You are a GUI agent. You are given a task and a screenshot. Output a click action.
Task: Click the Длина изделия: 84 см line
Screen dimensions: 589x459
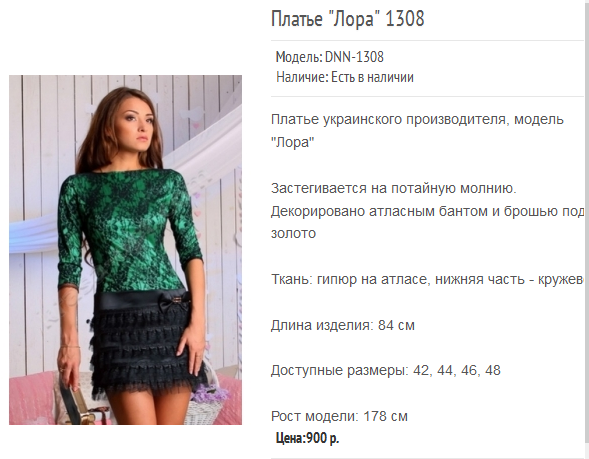343,325
